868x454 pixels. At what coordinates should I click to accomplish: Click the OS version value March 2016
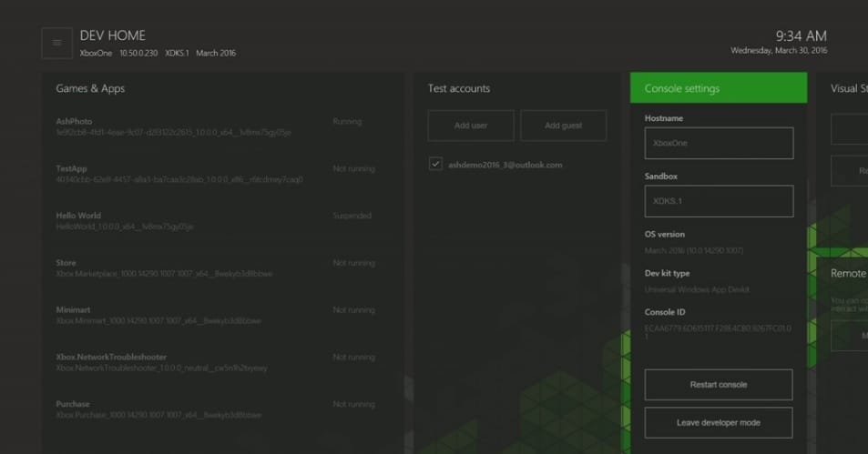pos(694,250)
